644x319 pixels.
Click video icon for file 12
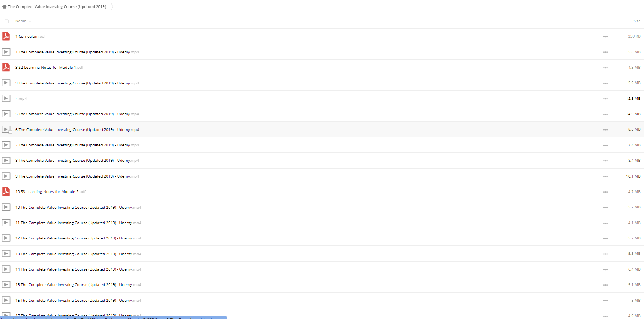pyautogui.click(x=6, y=238)
